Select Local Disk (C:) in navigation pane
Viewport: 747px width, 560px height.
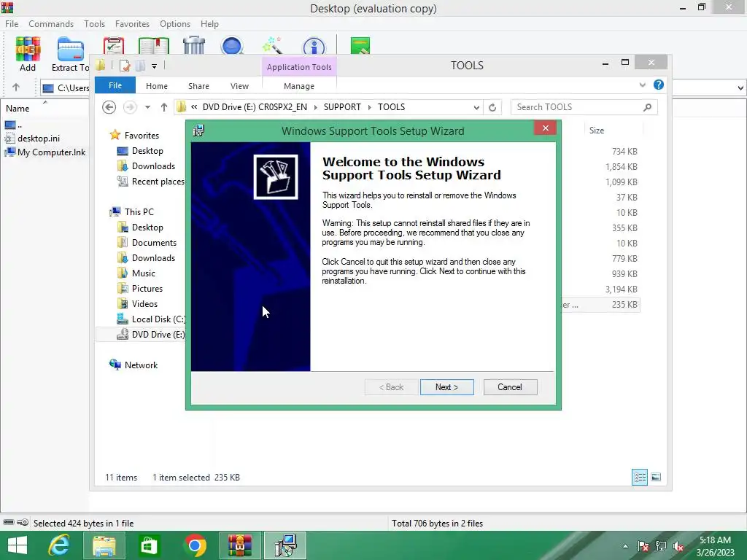coord(152,319)
